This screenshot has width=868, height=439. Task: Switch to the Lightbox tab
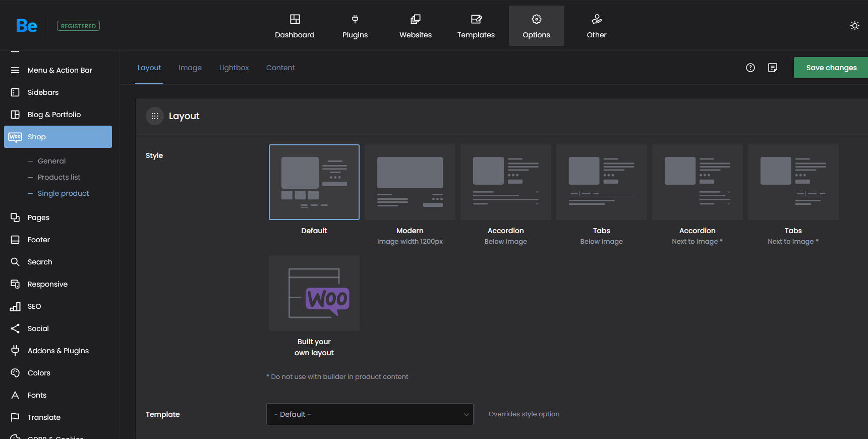coord(234,68)
